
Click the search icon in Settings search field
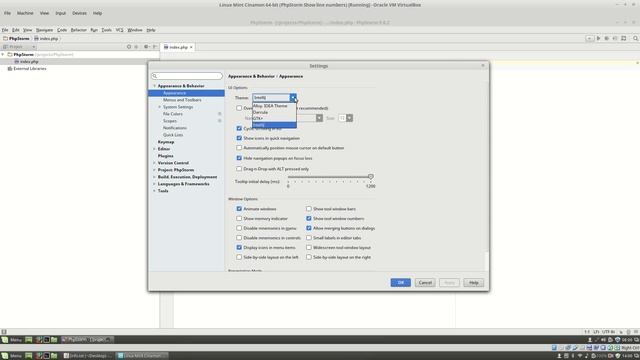coord(155,76)
